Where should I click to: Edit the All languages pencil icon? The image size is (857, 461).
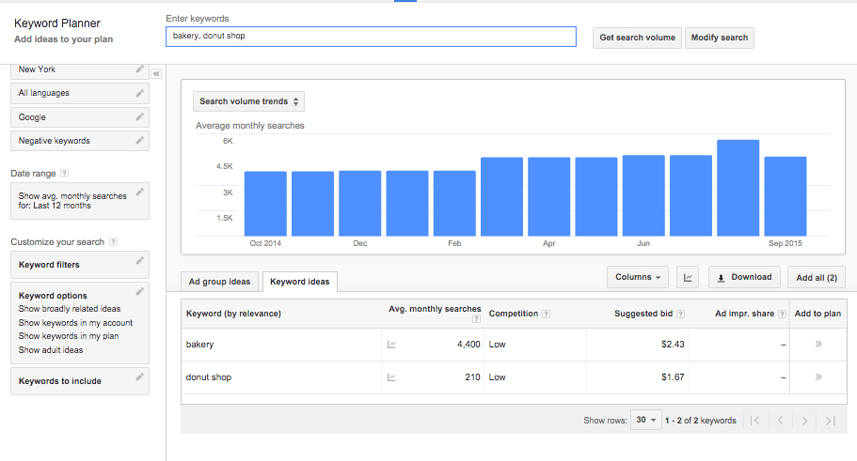140,93
